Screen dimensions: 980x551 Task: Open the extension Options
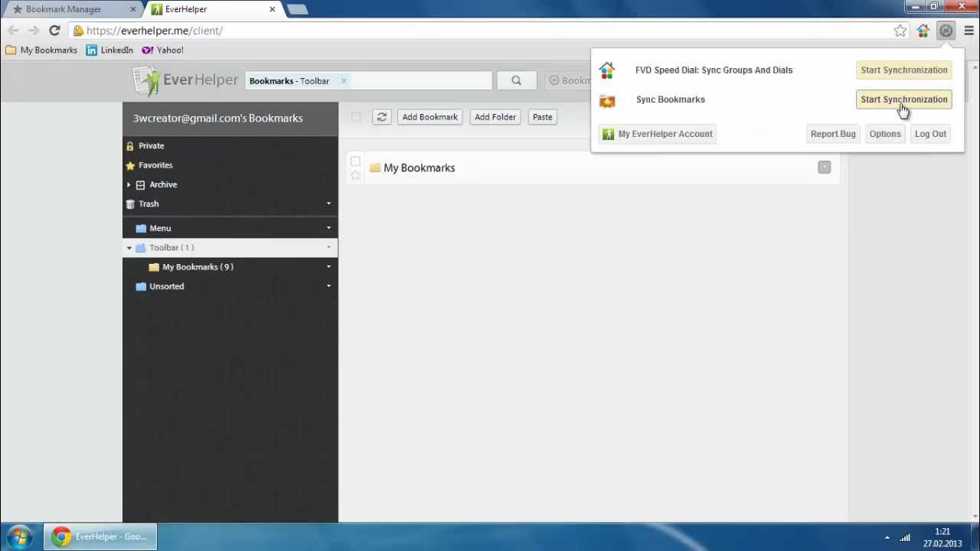point(885,134)
